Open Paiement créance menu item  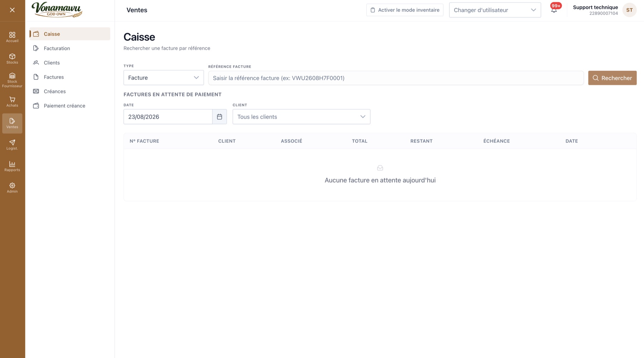point(70,106)
